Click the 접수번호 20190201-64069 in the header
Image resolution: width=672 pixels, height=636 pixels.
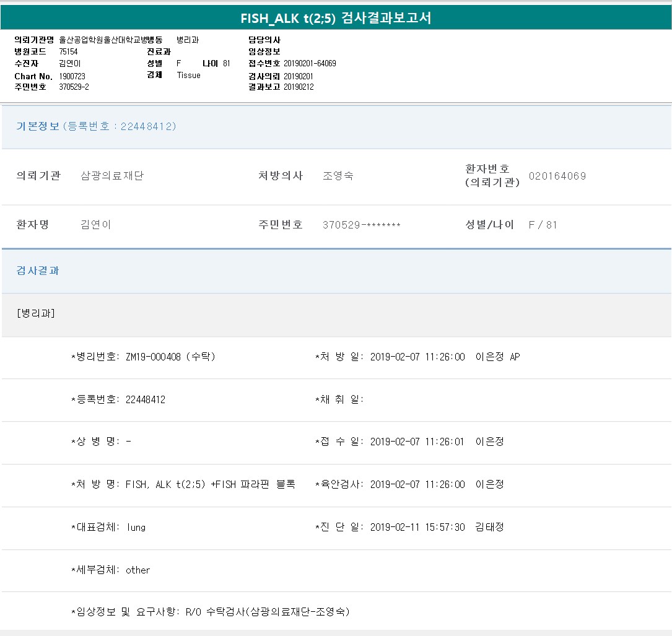pos(310,64)
